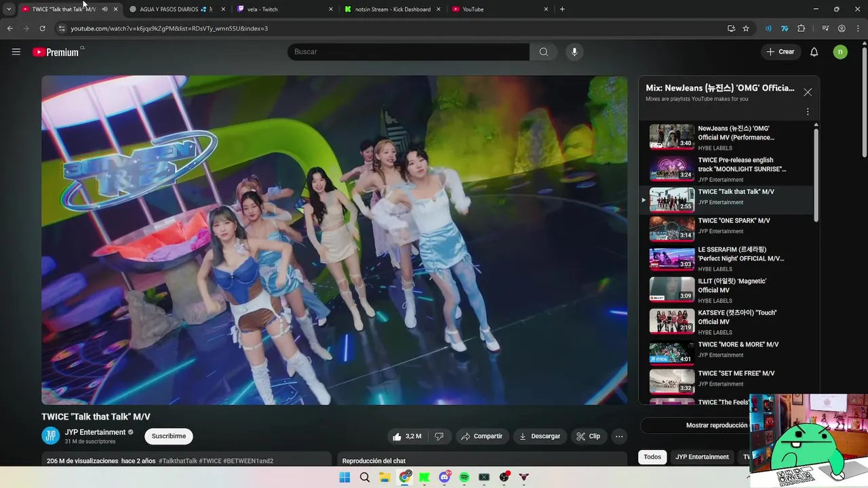Close the TWICE Talk that Talk tab

115,9
